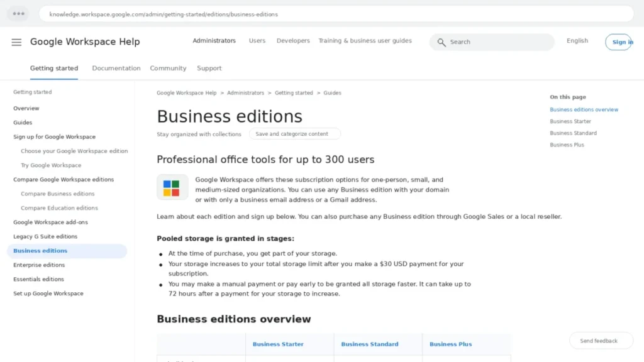Viewport: 644px width, 362px height.
Task: Click Guides breadcrumb link
Action: click(332, 93)
